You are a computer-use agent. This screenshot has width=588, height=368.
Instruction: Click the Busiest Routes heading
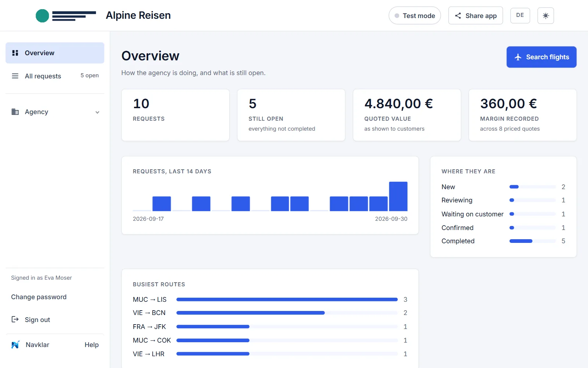click(159, 284)
